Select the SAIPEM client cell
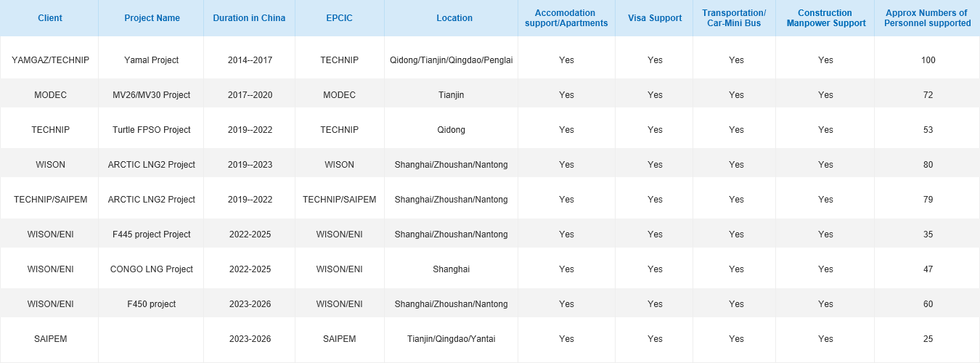 (50, 339)
